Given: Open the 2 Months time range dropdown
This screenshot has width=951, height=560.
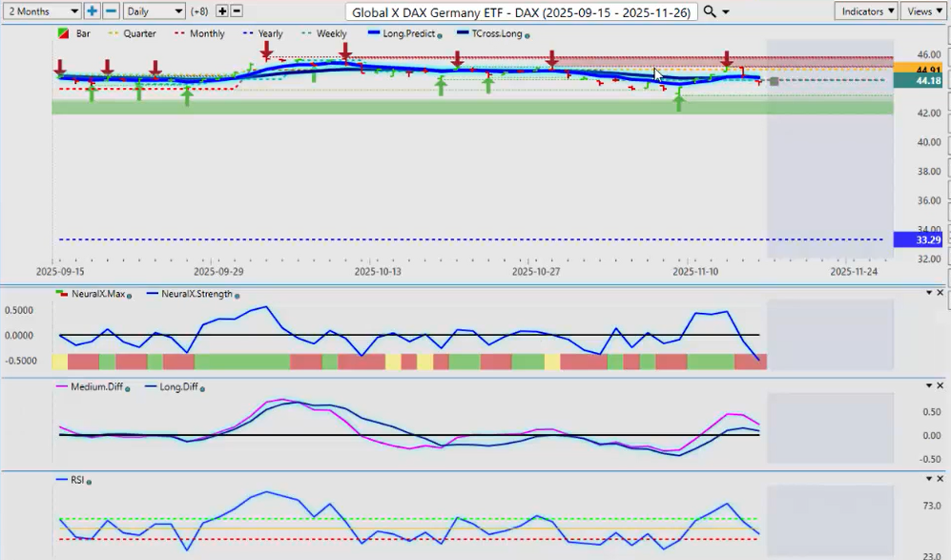Looking at the screenshot, I should (x=41, y=11).
